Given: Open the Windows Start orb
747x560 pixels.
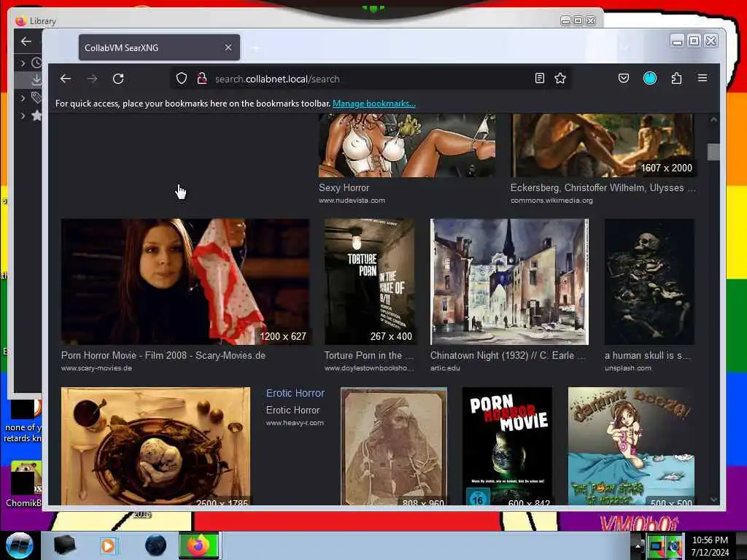Looking at the screenshot, I should (x=19, y=545).
